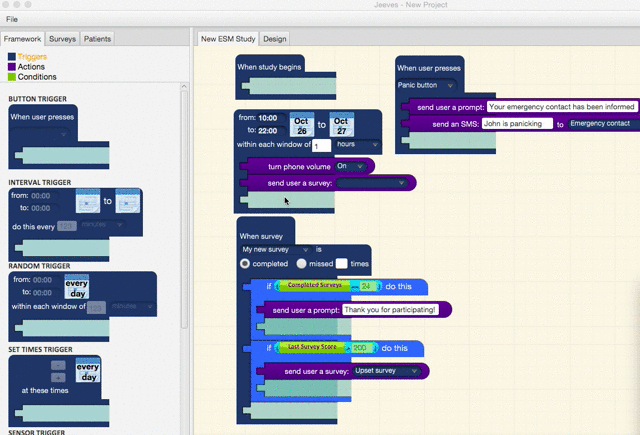Click the palette scrollbar up arrow
This screenshot has width=640, height=435.
coord(184,87)
